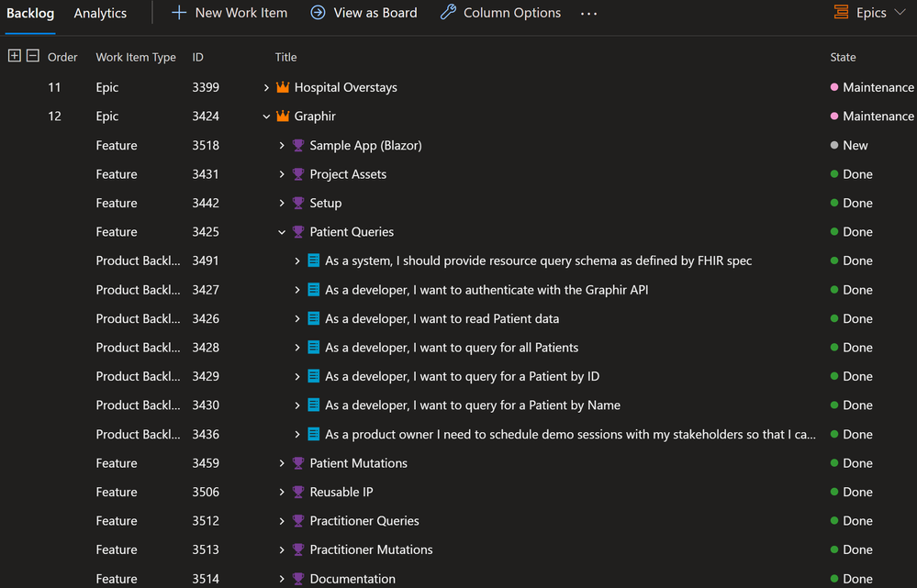Click the trophy icon for Project Assets

(x=297, y=173)
